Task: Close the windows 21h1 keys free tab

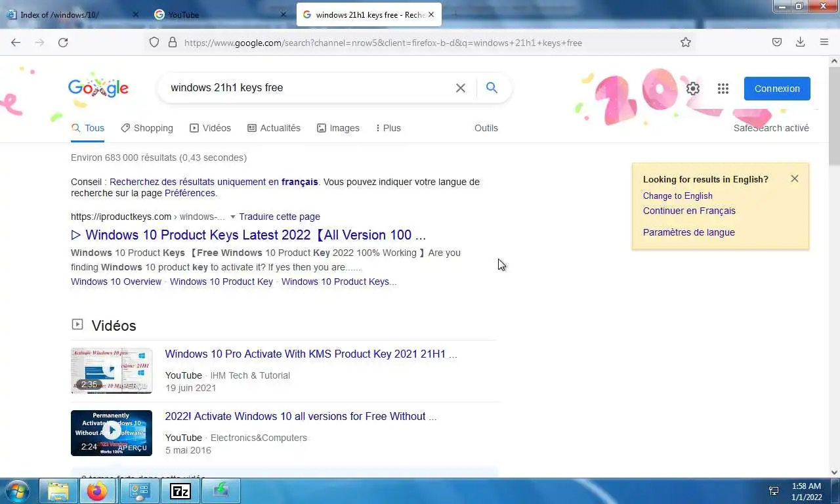Action: (432, 14)
